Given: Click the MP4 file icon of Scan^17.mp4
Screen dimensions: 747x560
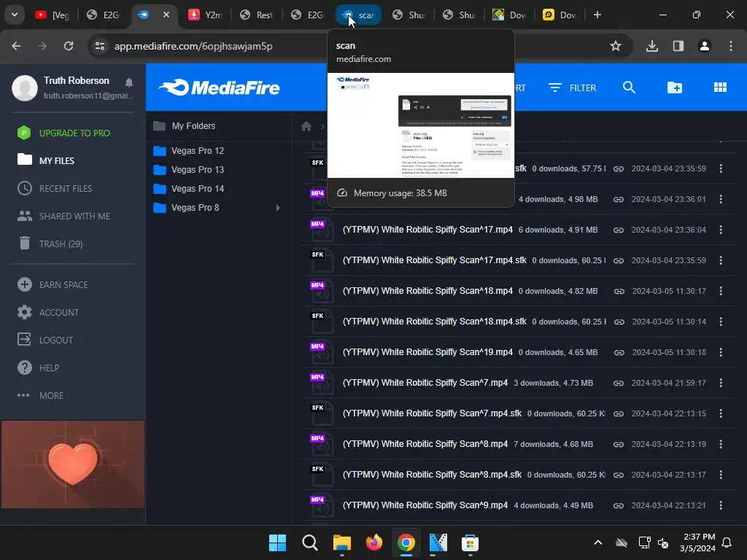Looking at the screenshot, I should click(321, 230).
